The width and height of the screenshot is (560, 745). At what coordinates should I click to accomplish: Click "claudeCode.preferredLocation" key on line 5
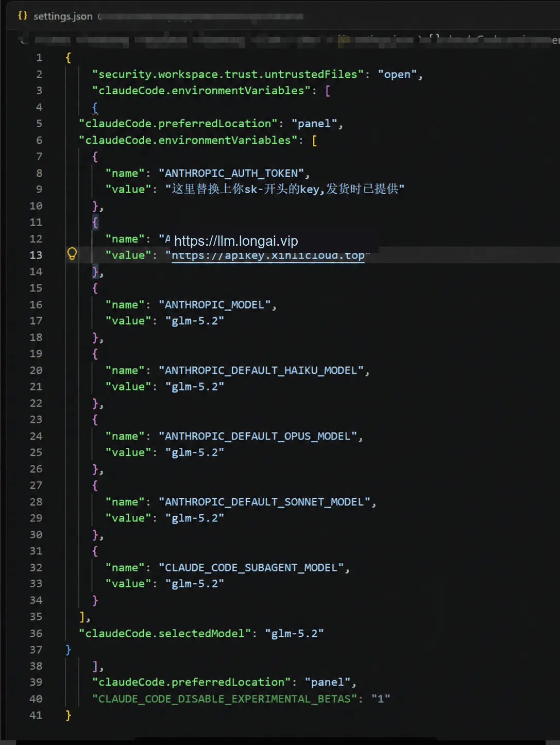pos(178,124)
